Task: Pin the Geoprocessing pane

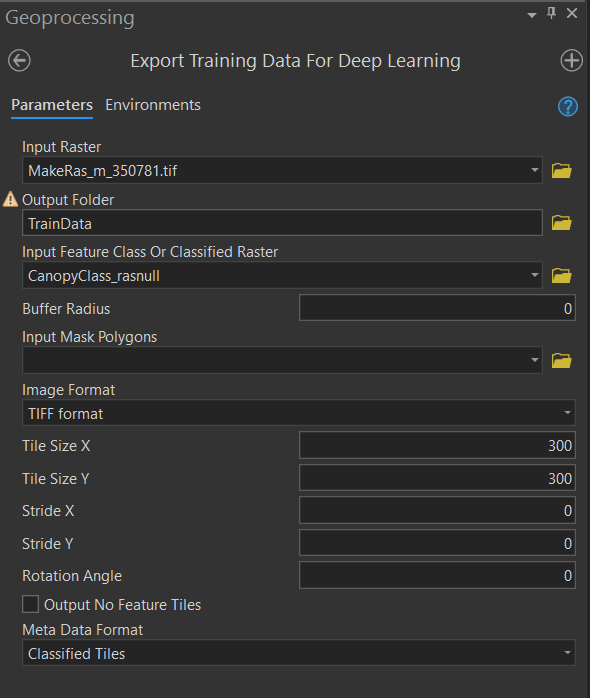Action: coord(551,13)
